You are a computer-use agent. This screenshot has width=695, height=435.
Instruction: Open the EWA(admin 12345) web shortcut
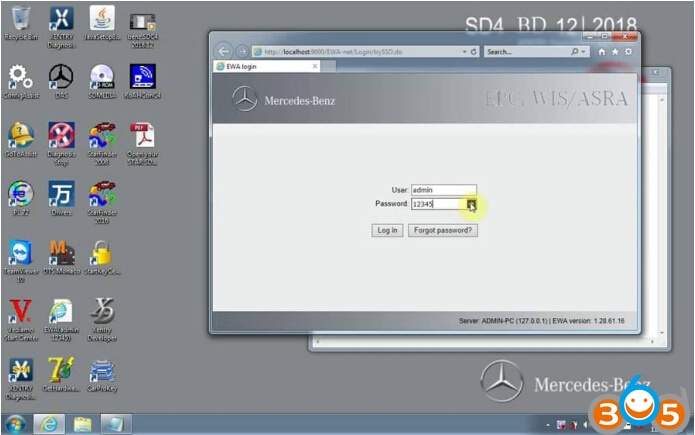(x=61, y=320)
